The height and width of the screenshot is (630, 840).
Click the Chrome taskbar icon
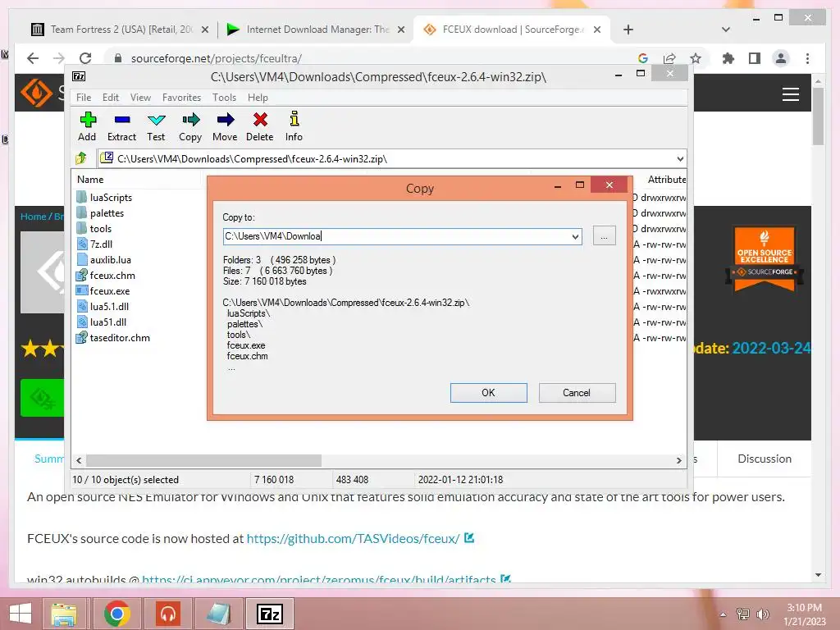tap(116, 614)
